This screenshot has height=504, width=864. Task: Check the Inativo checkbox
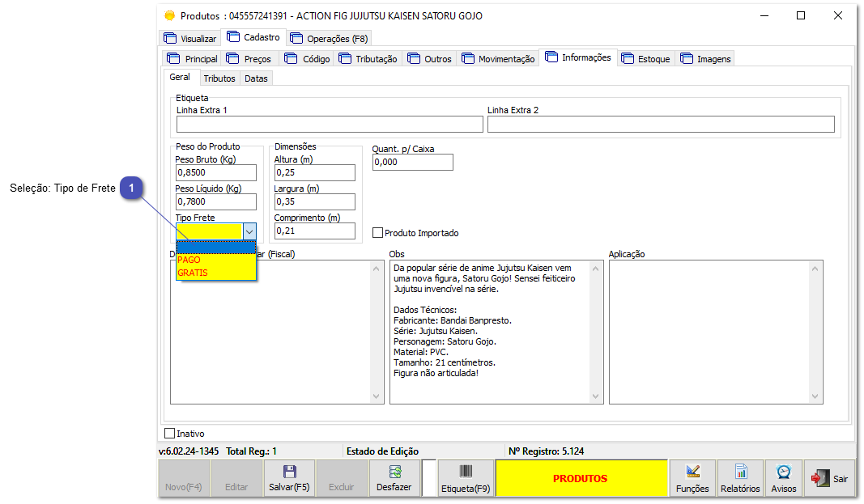coord(169,433)
